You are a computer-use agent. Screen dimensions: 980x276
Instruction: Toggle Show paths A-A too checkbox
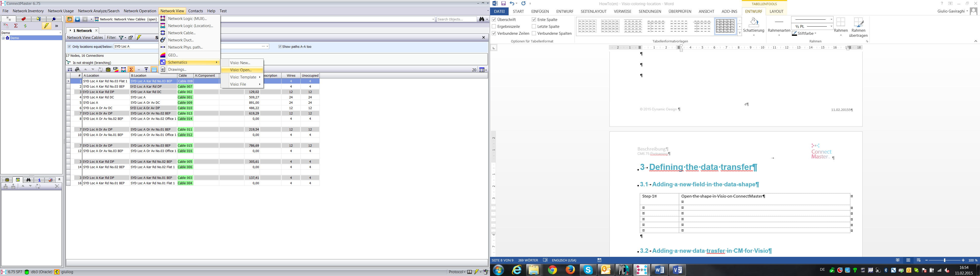(x=280, y=47)
